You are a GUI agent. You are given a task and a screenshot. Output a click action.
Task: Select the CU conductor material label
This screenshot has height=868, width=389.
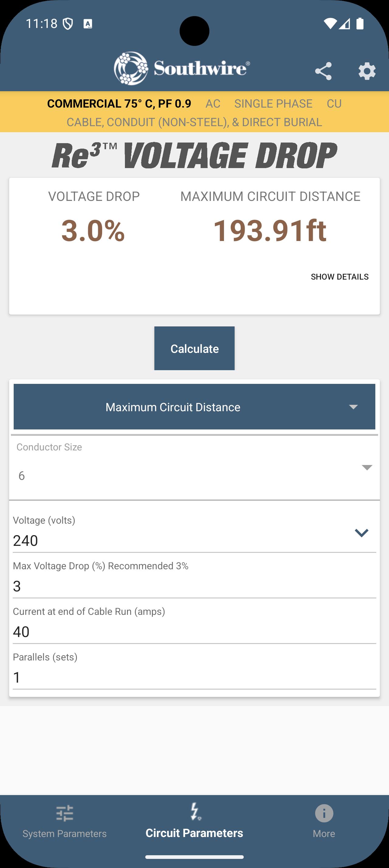point(334,103)
